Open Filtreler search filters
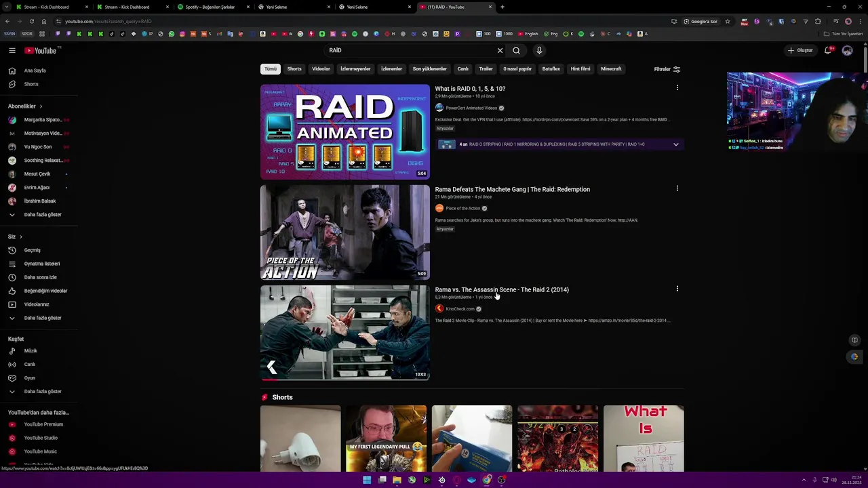 click(x=667, y=69)
